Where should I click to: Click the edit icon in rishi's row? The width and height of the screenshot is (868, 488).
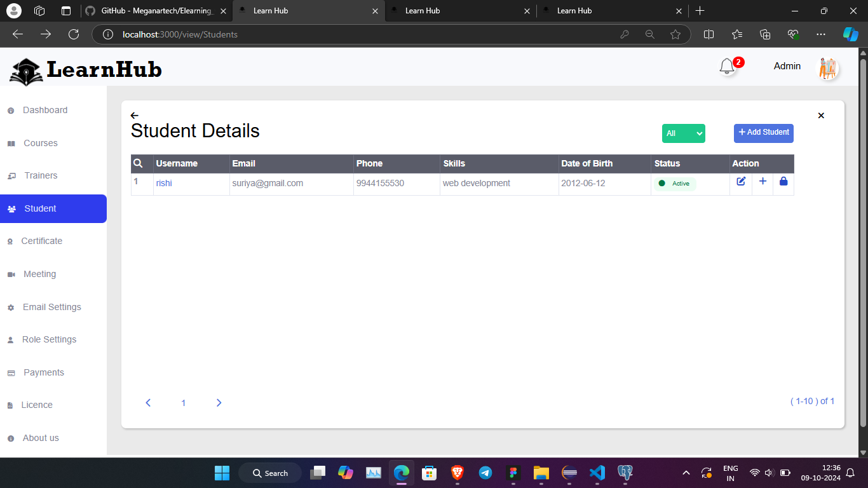pyautogui.click(x=741, y=182)
